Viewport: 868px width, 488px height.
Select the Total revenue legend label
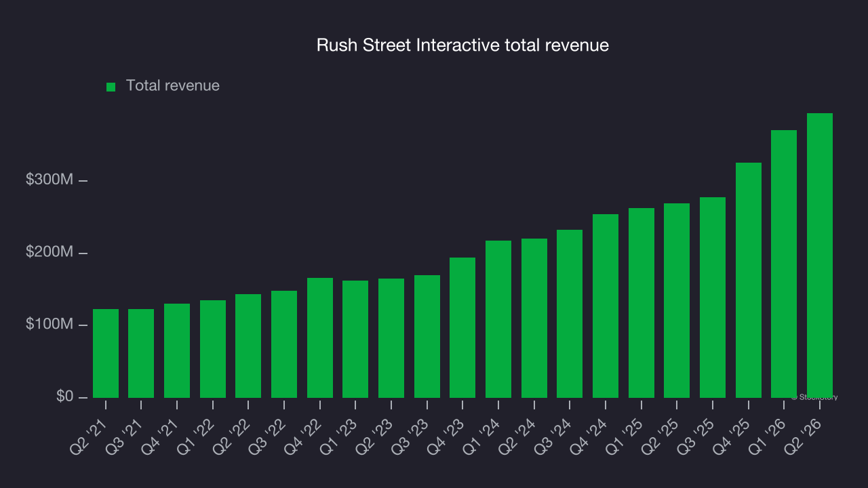[173, 86]
